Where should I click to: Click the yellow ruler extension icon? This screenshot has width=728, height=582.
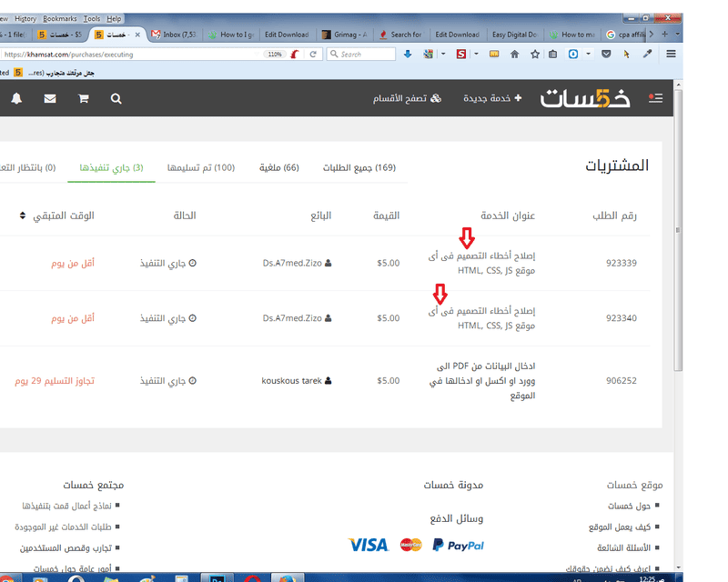point(494,55)
